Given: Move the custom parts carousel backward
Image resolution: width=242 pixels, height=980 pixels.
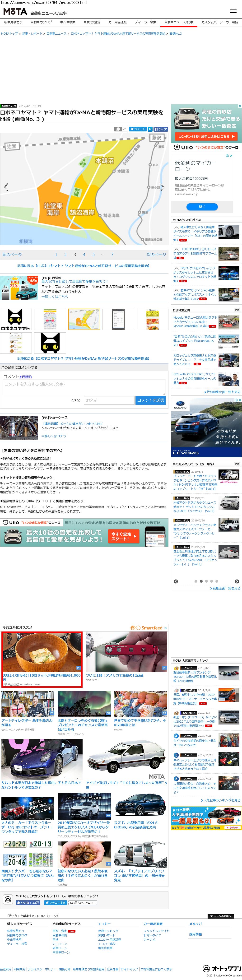Looking at the screenshot, I should 176,581.
